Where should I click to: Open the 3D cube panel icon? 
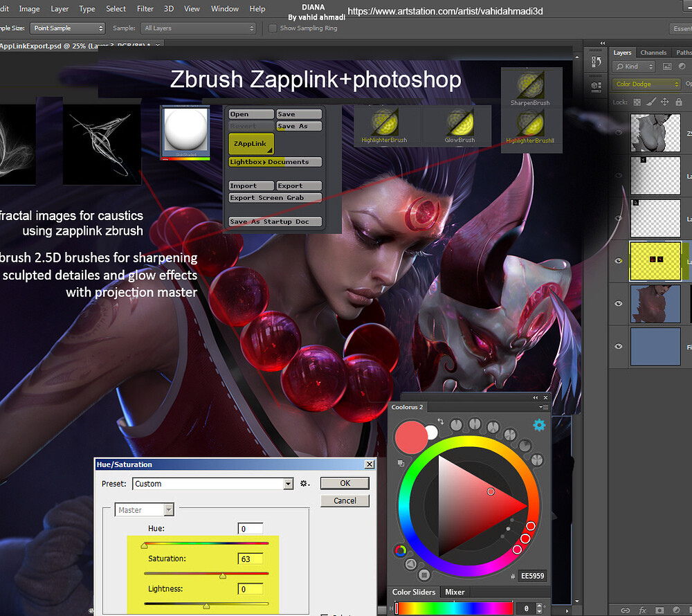coord(597,87)
